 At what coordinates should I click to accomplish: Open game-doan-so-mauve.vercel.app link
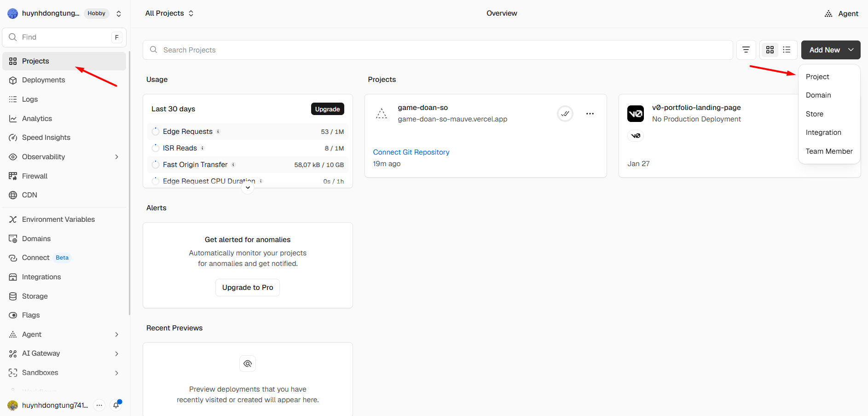pyautogui.click(x=452, y=119)
